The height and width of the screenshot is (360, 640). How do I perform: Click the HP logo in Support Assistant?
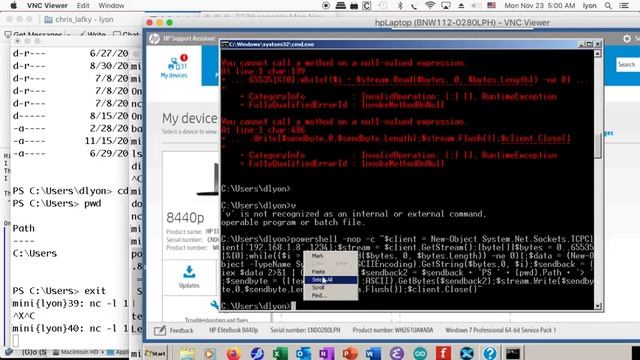[x=154, y=39]
